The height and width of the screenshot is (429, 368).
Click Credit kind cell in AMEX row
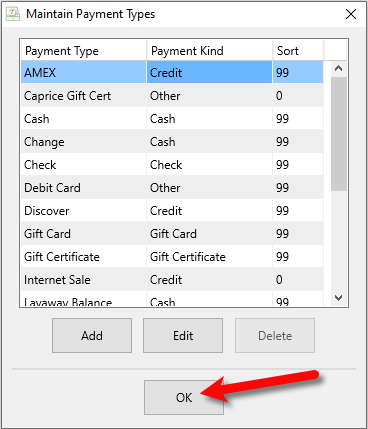(x=210, y=72)
